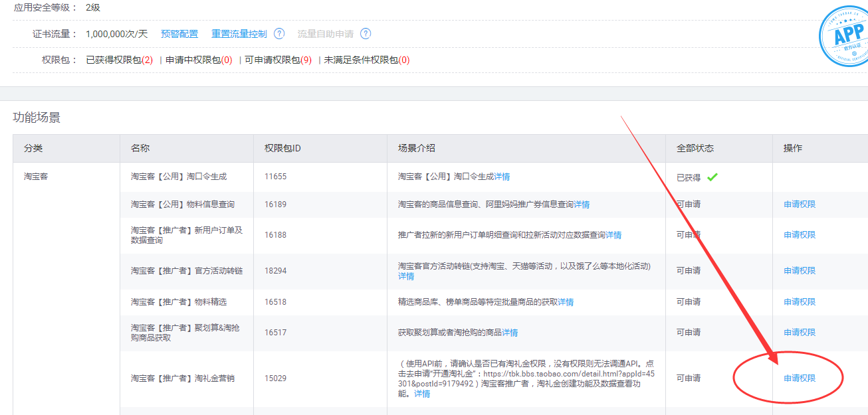Image resolution: width=868 pixels, height=415 pixels.
Task: Click permission package ID 18294
Action: click(x=275, y=271)
